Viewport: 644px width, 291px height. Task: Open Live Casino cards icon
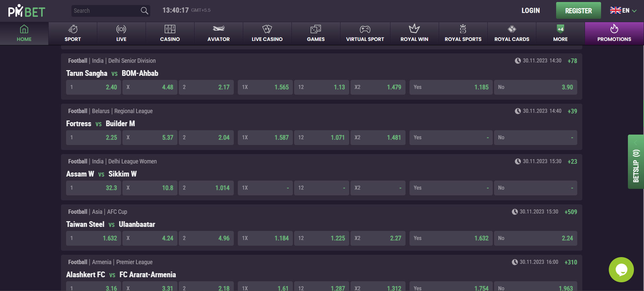(x=267, y=29)
